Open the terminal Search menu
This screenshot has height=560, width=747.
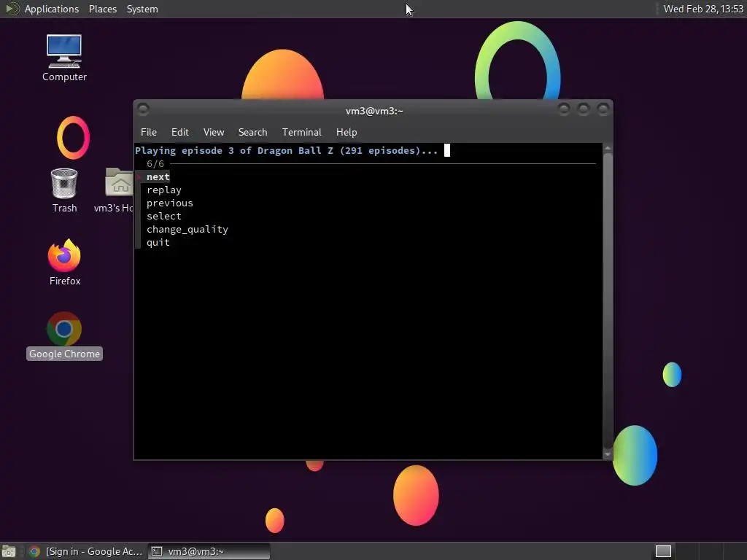pyautogui.click(x=252, y=132)
